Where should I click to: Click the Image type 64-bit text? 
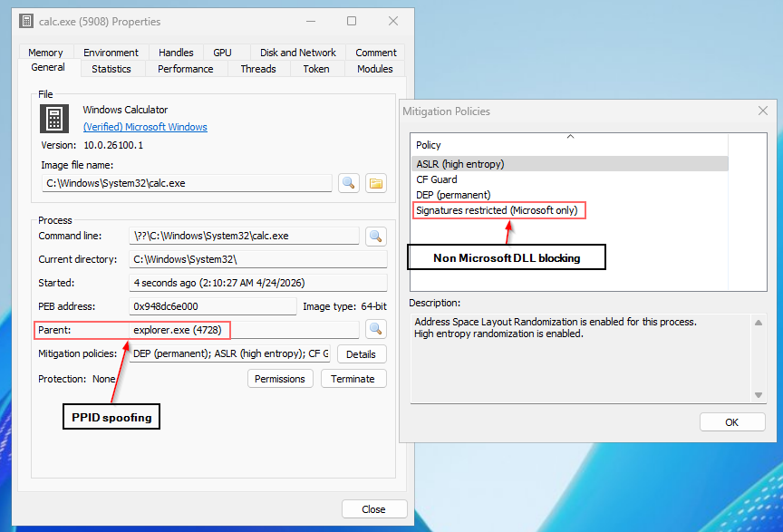pyautogui.click(x=344, y=306)
